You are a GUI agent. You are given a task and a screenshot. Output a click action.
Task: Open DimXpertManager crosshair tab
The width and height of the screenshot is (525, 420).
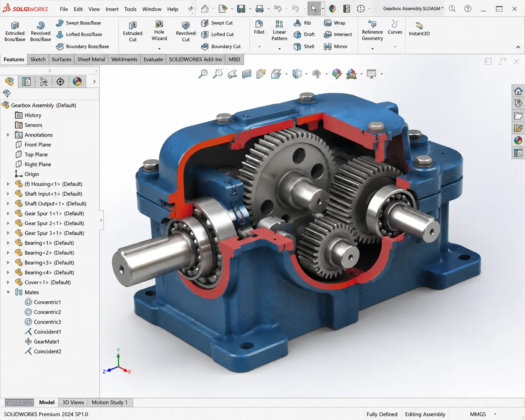pos(60,82)
